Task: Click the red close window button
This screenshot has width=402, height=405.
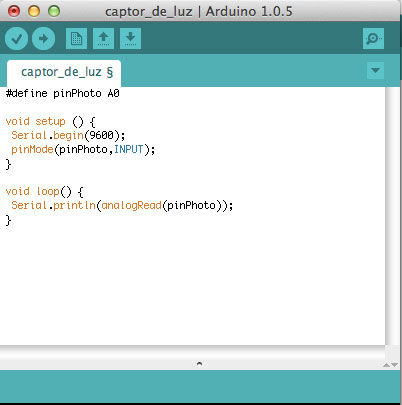Action: click(x=14, y=11)
